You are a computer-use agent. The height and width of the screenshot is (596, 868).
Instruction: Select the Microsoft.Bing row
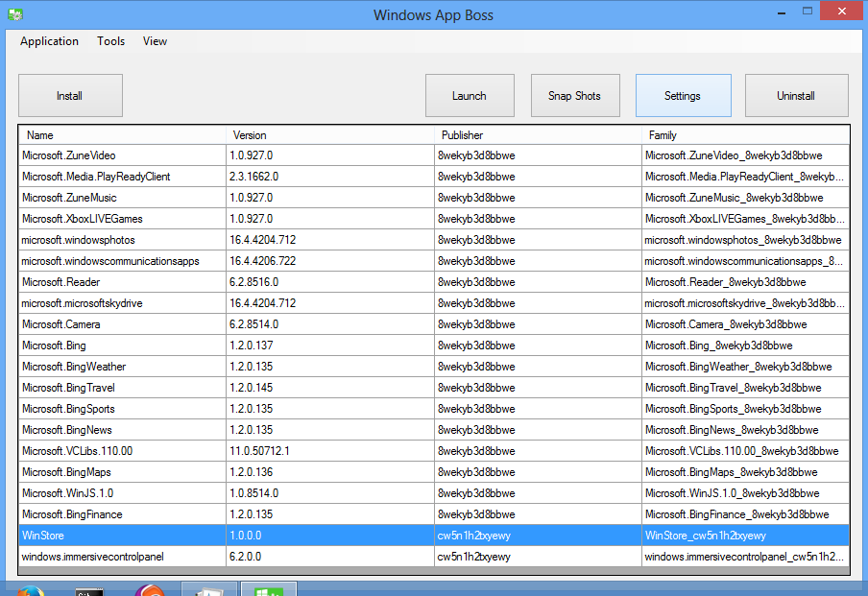pyautogui.click(x=434, y=346)
